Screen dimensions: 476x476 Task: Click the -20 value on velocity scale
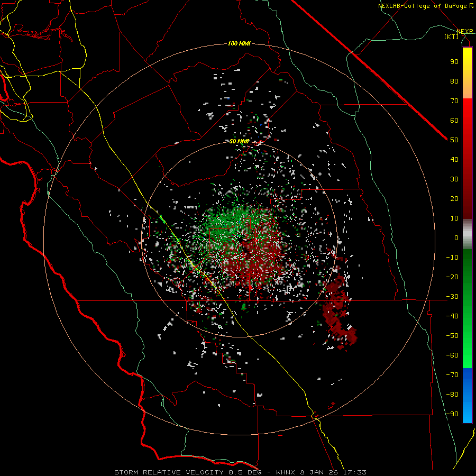(452, 277)
